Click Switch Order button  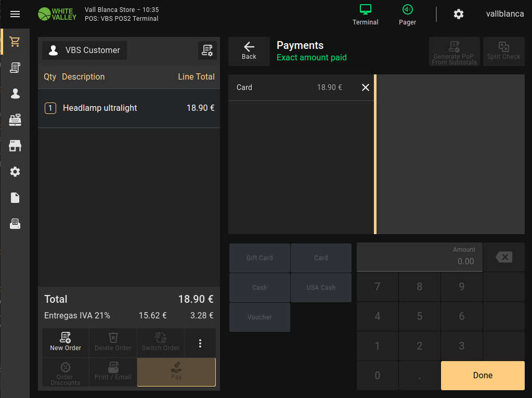161,342
